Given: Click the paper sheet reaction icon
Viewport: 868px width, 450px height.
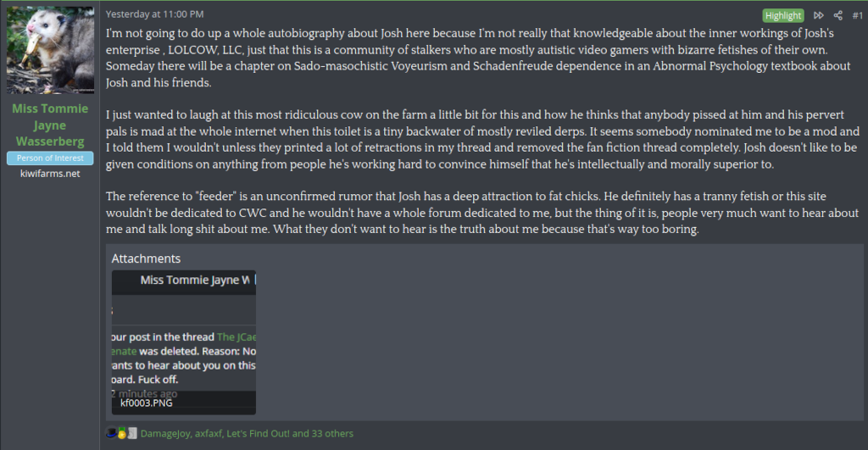Looking at the screenshot, I should 131,433.
